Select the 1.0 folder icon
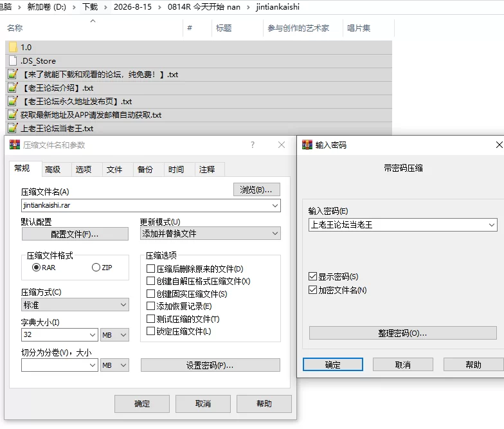Screen dimensions: 504x429 tap(13, 48)
